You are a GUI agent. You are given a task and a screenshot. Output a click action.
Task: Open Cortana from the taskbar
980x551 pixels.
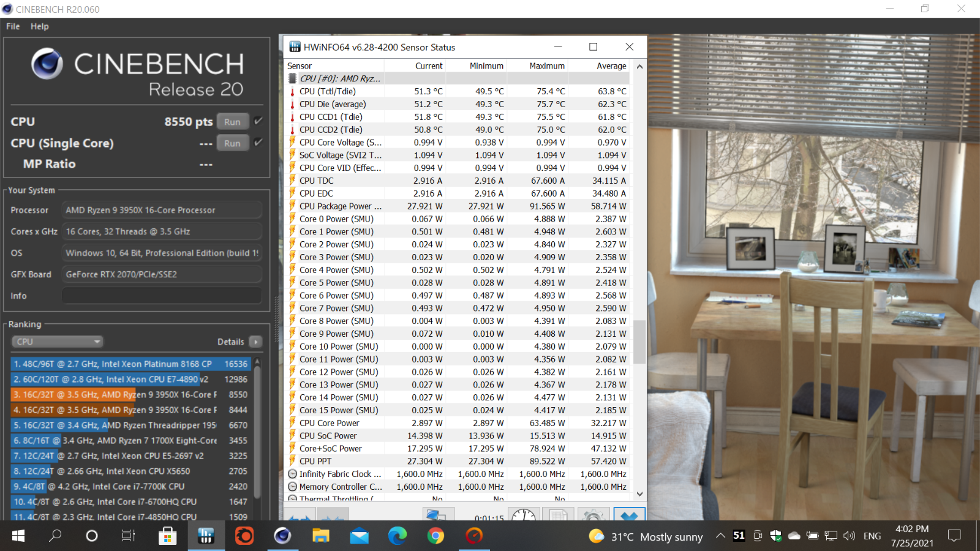point(92,536)
